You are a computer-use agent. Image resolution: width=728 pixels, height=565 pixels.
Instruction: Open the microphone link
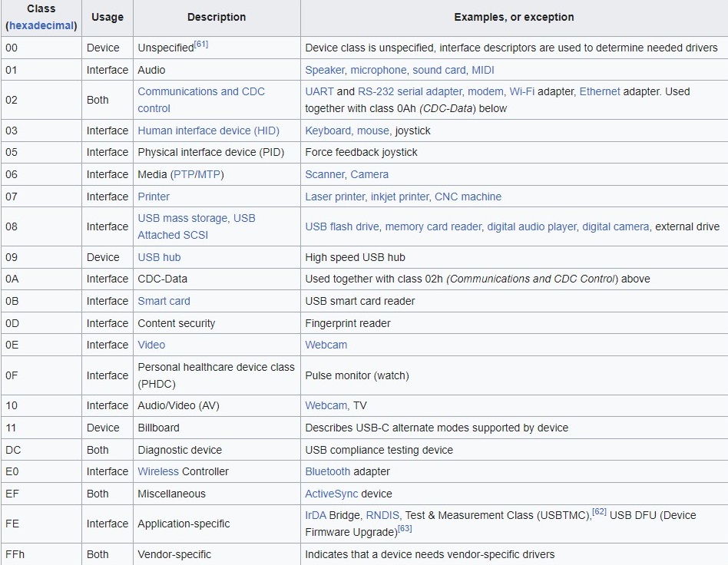(x=379, y=70)
